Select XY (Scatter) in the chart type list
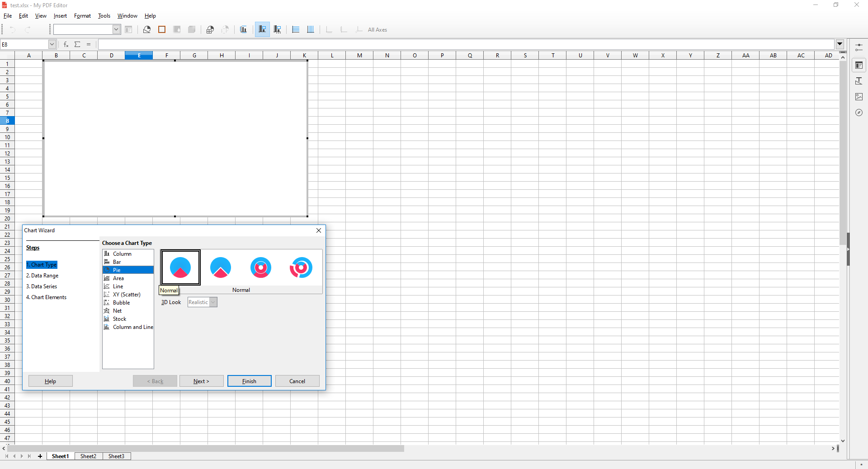The height and width of the screenshot is (469, 868). [x=128, y=295]
